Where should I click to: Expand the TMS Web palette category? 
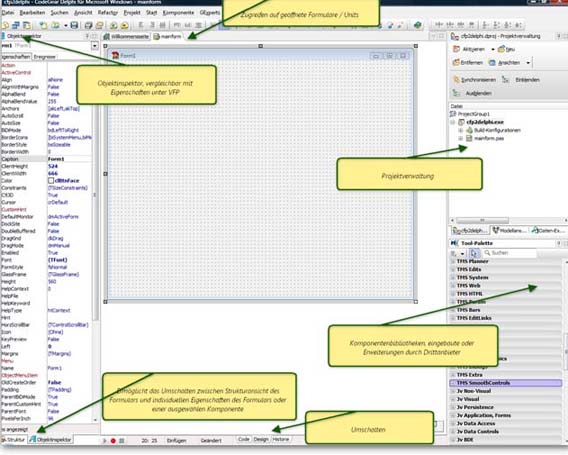coord(453,286)
